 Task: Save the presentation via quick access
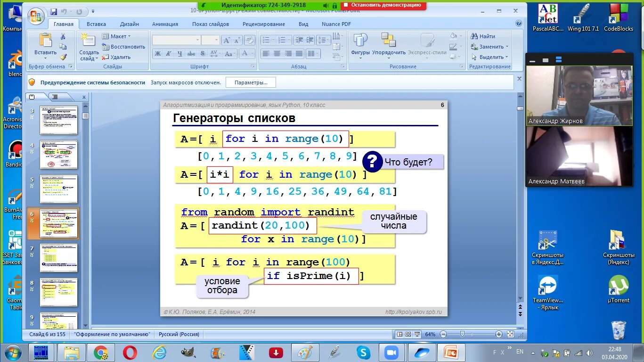click(54, 11)
